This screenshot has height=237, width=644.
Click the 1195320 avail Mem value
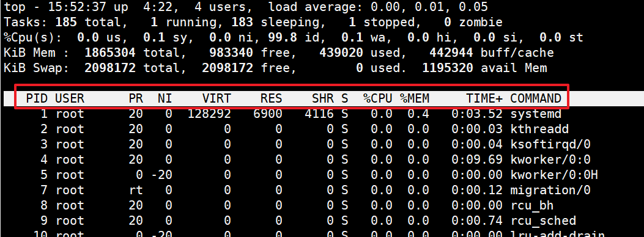tap(447, 68)
